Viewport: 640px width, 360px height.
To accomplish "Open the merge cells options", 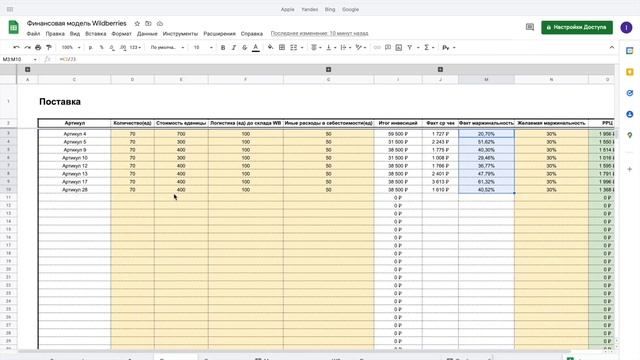I will coord(296,47).
